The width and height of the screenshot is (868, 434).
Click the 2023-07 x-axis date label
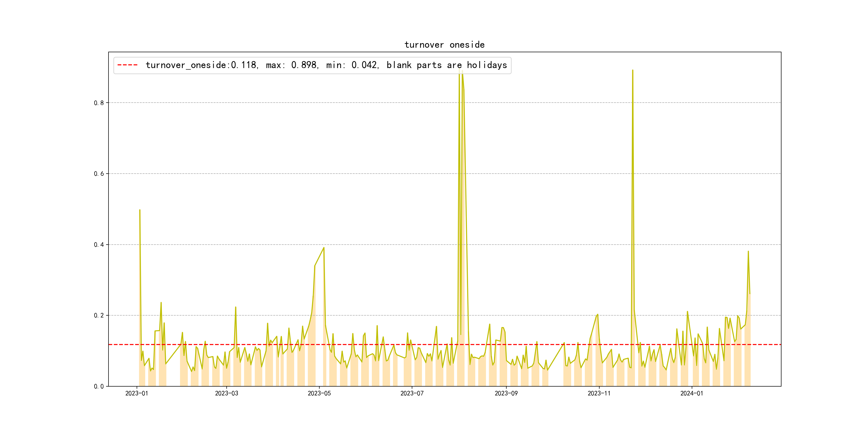point(412,394)
